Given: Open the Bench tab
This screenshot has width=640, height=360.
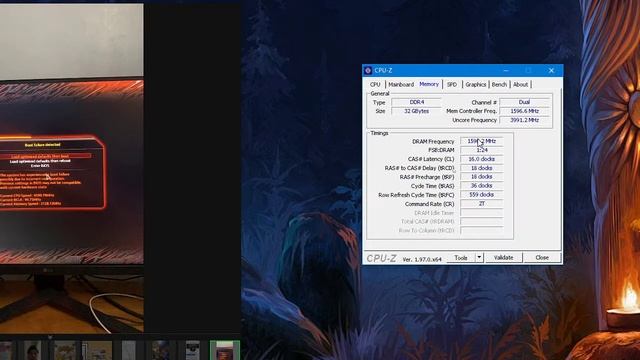Looking at the screenshot, I should click(499, 84).
